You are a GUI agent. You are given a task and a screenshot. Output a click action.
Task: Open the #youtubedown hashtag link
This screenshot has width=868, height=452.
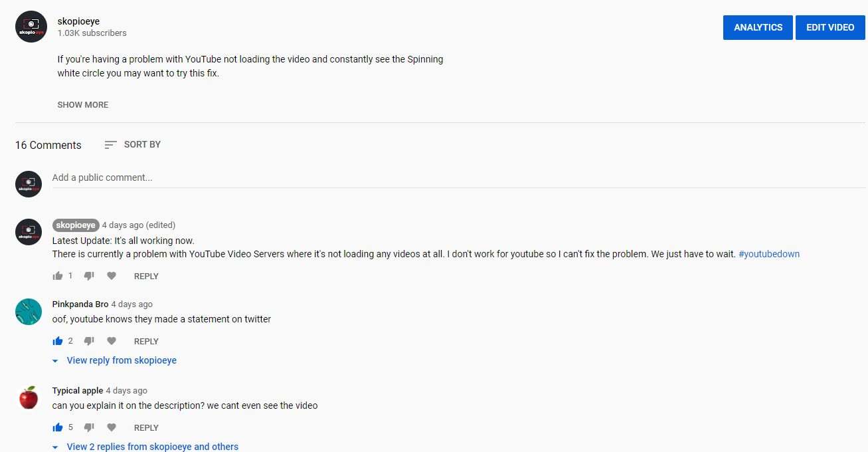pyautogui.click(x=769, y=254)
